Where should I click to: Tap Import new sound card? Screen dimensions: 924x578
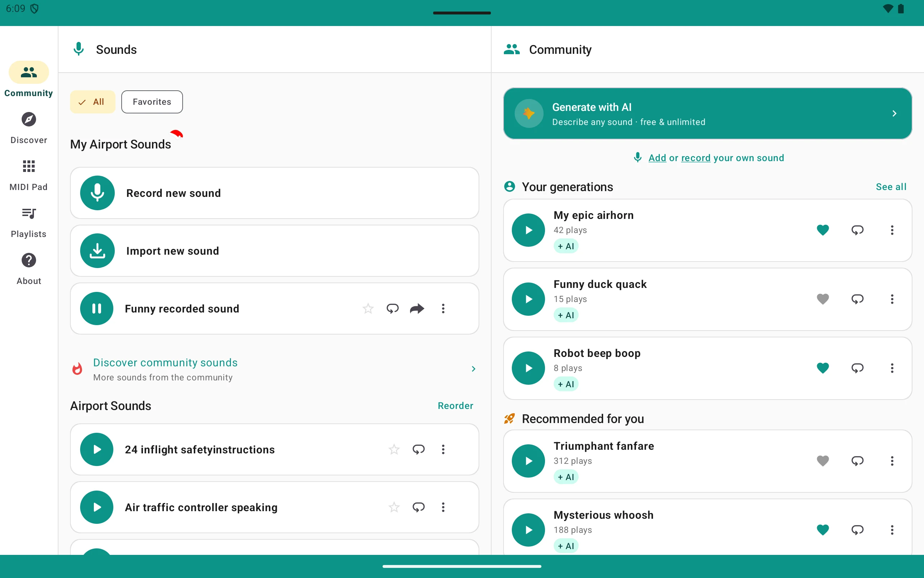[x=275, y=251]
